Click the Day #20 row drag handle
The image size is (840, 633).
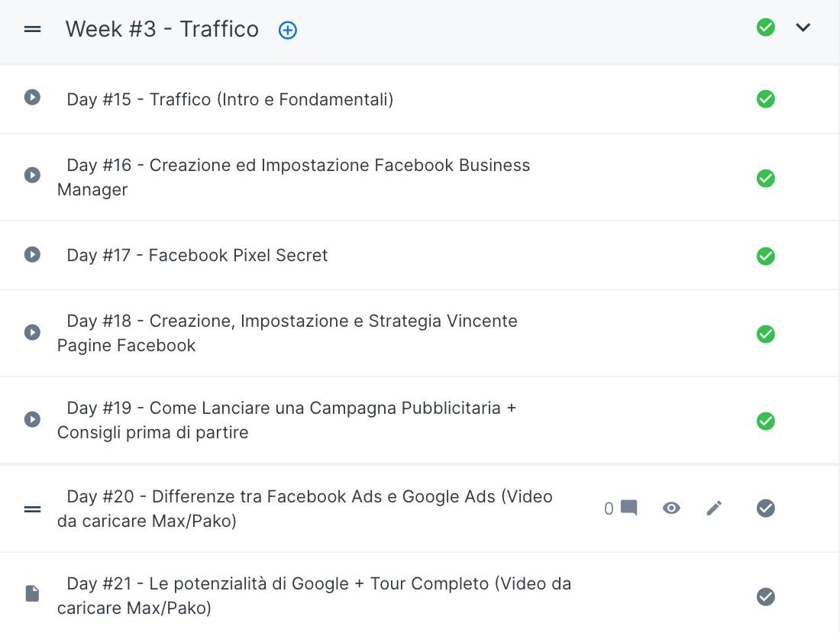point(32,509)
